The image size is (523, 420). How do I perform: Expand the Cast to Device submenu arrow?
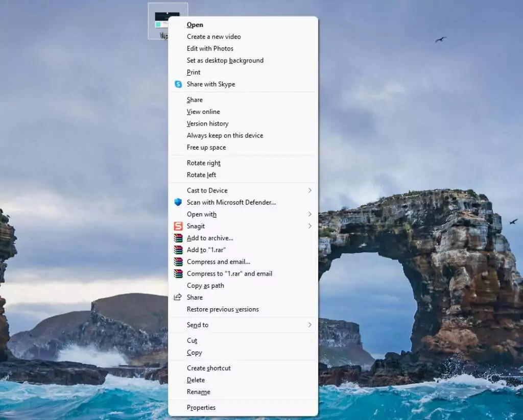[x=310, y=190]
